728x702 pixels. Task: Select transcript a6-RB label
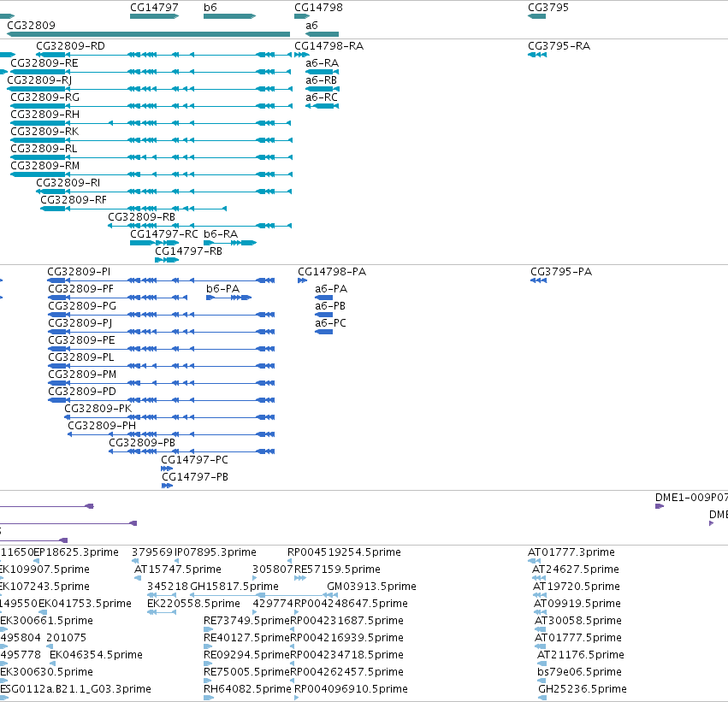[321, 80]
